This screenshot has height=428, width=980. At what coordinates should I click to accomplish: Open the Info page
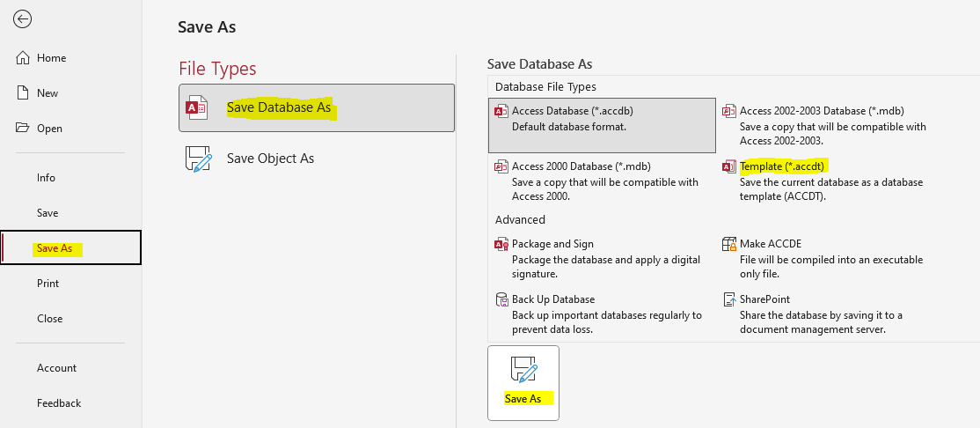[x=70, y=178]
